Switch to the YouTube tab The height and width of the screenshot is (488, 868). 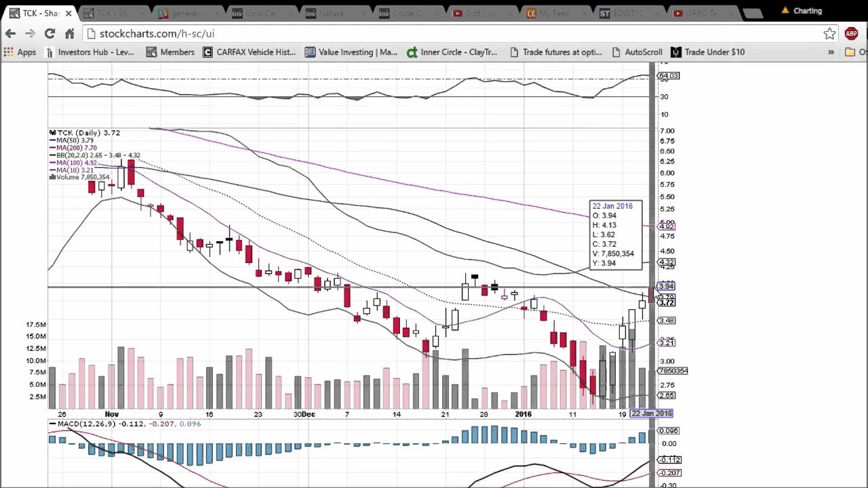tap(483, 13)
